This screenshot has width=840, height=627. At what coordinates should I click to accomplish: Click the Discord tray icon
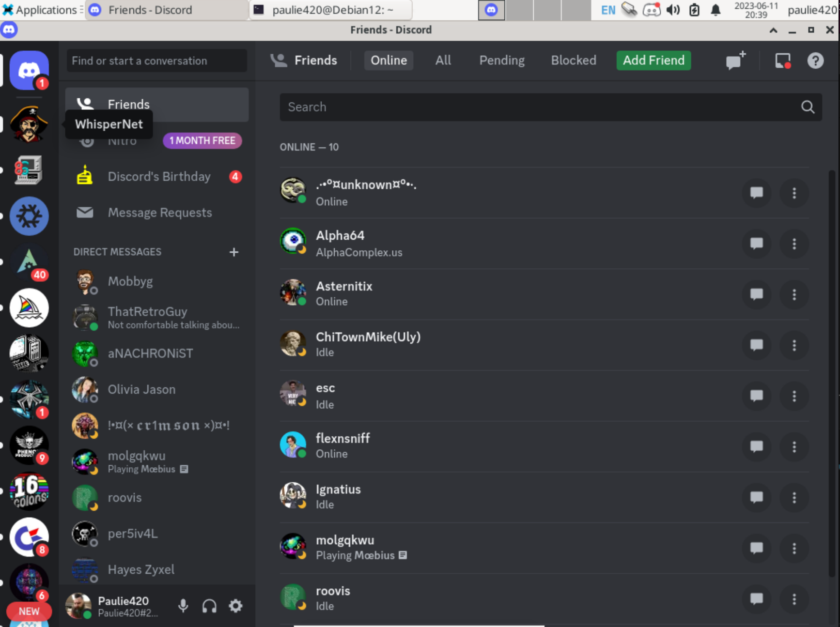652,10
